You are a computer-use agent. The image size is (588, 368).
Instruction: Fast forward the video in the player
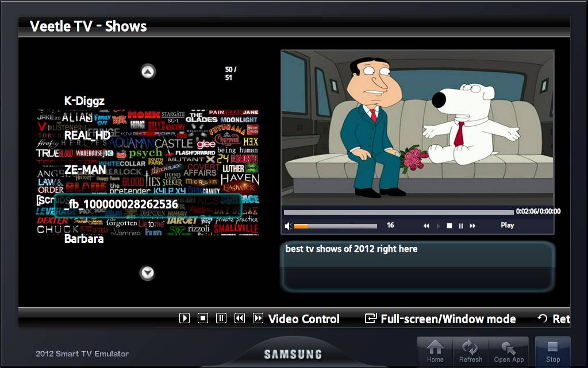coord(472,226)
